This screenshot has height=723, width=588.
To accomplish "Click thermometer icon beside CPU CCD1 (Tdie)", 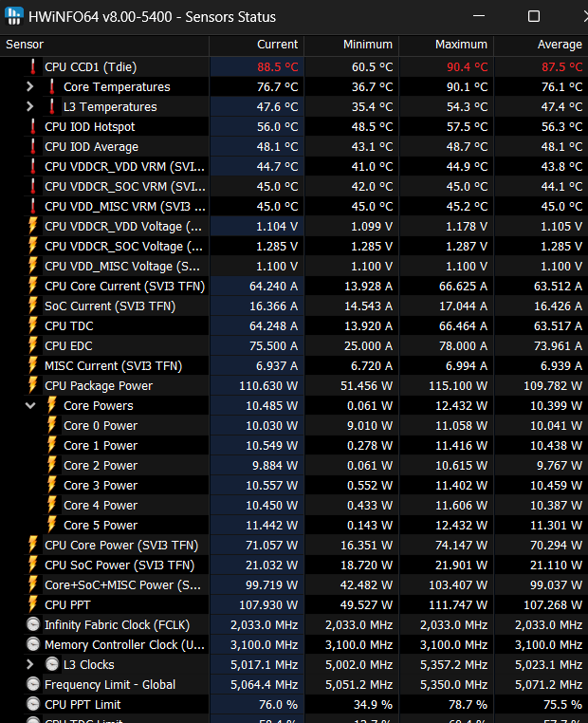I will point(32,66).
